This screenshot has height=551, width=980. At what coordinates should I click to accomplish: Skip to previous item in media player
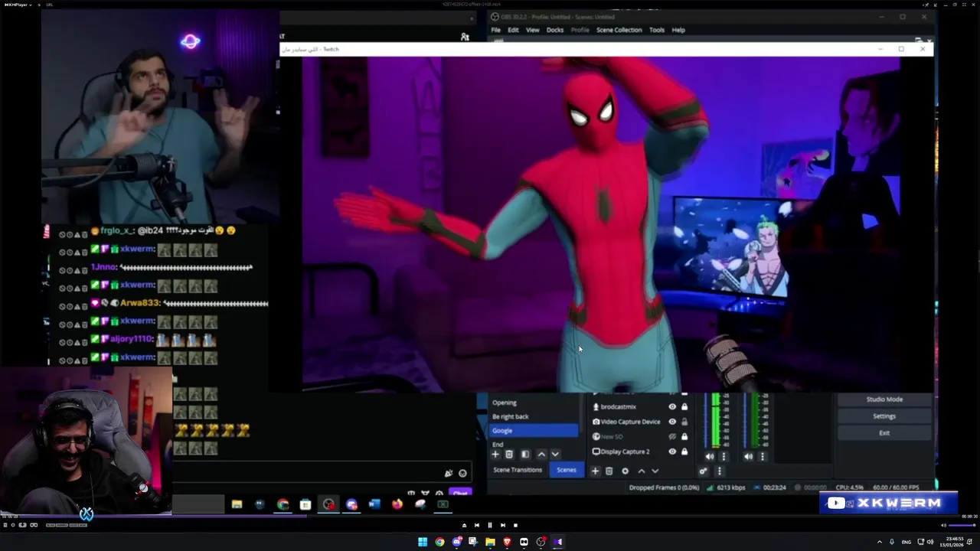pyautogui.click(x=476, y=525)
